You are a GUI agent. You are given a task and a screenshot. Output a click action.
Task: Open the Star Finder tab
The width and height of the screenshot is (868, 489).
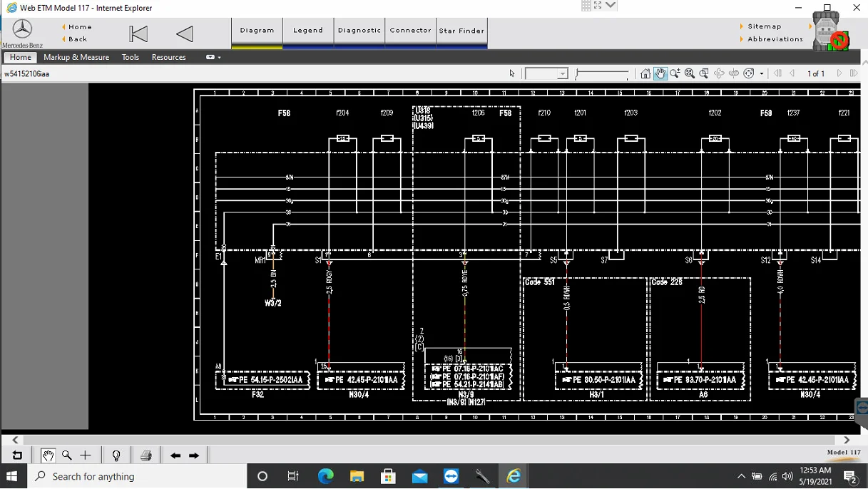tap(462, 31)
